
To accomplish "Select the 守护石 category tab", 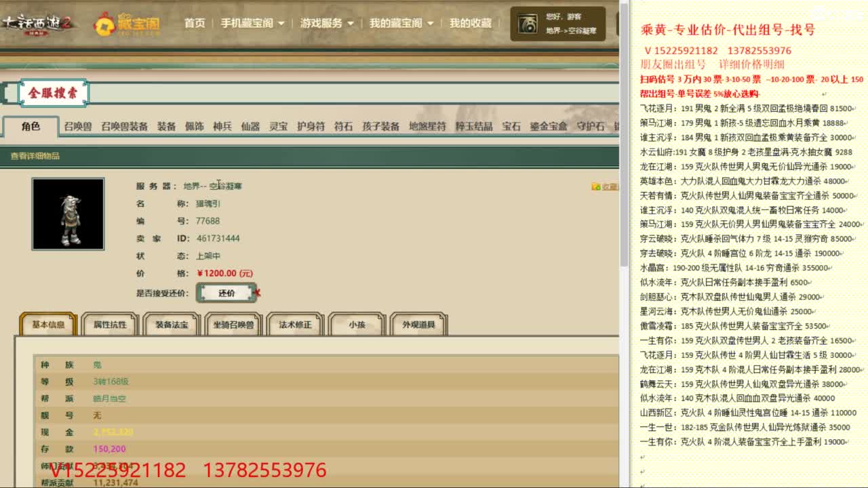I will [x=590, y=126].
